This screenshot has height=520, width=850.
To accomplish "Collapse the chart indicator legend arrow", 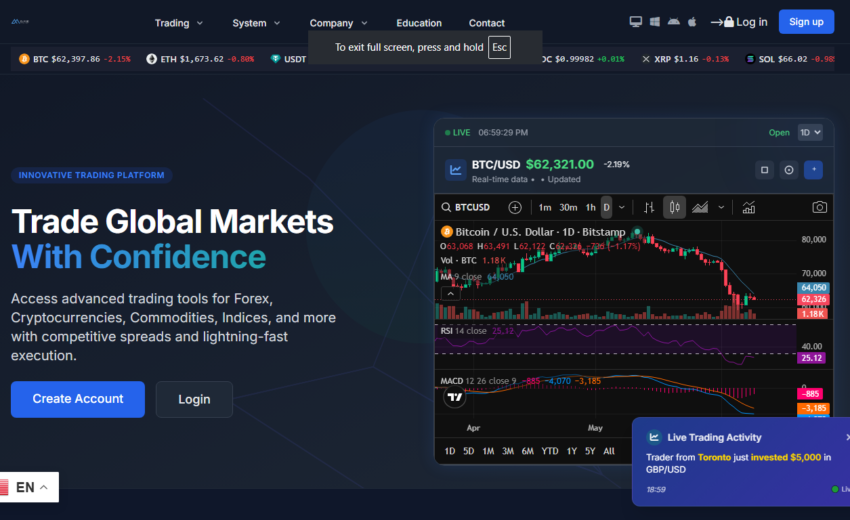I will click(x=450, y=293).
